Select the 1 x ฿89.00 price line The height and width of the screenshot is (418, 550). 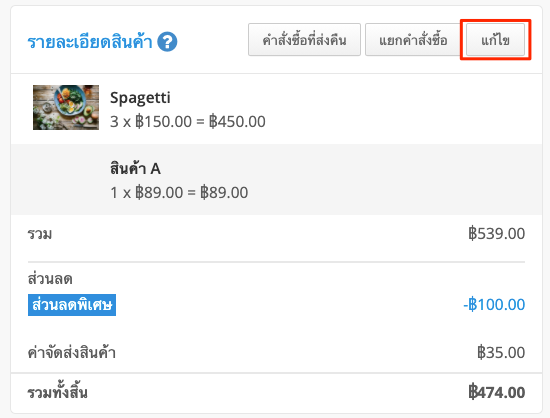coord(179,193)
